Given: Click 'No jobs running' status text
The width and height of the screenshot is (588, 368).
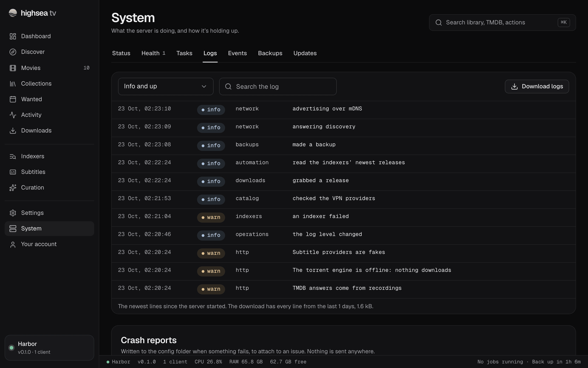Looking at the screenshot, I should 500,362.
